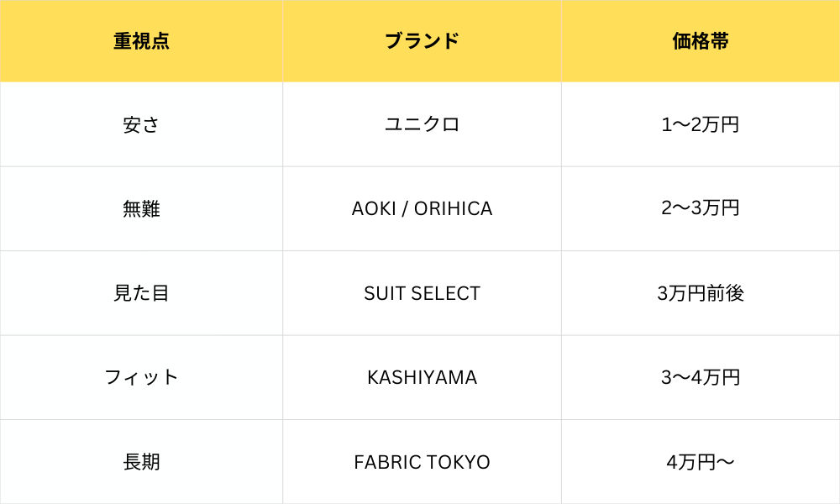The image size is (840, 504).
Task: Select the 無難 cell
Action: tap(141, 208)
